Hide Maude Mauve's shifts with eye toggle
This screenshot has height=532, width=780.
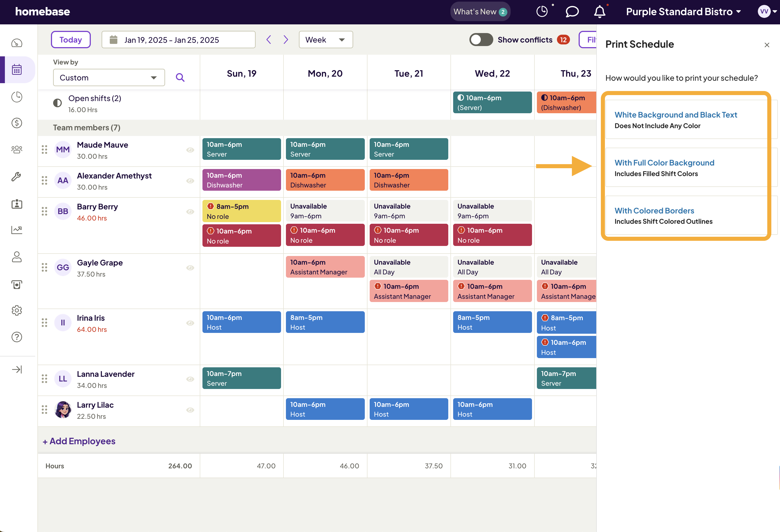coord(190,150)
